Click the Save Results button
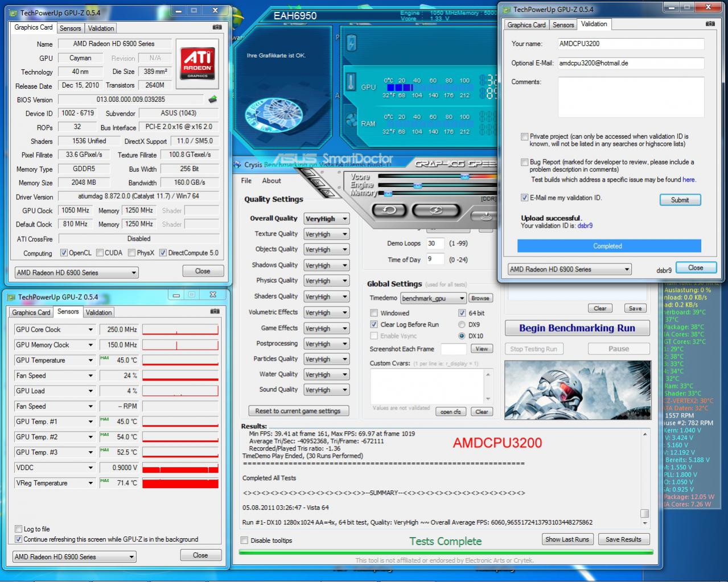This screenshot has height=582, width=728. coord(623,539)
